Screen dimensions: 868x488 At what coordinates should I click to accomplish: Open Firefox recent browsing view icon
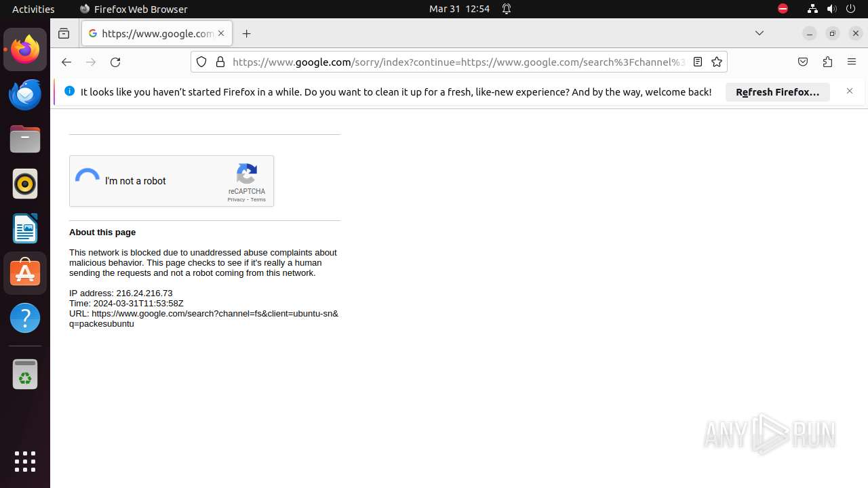pyautogui.click(x=64, y=33)
